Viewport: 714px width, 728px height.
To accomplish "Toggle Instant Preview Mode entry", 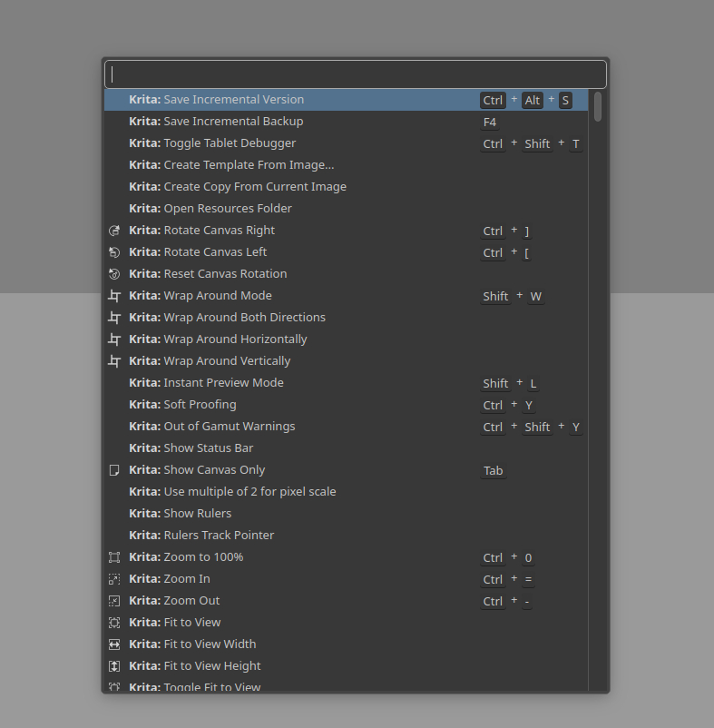I will pyautogui.click(x=223, y=383).
